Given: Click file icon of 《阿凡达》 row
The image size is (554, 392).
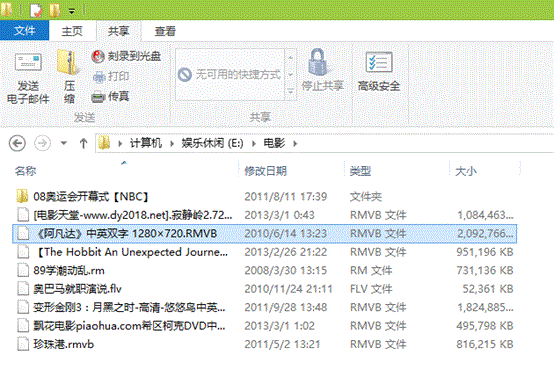Looking at the screenshot, I should (23, 233).
